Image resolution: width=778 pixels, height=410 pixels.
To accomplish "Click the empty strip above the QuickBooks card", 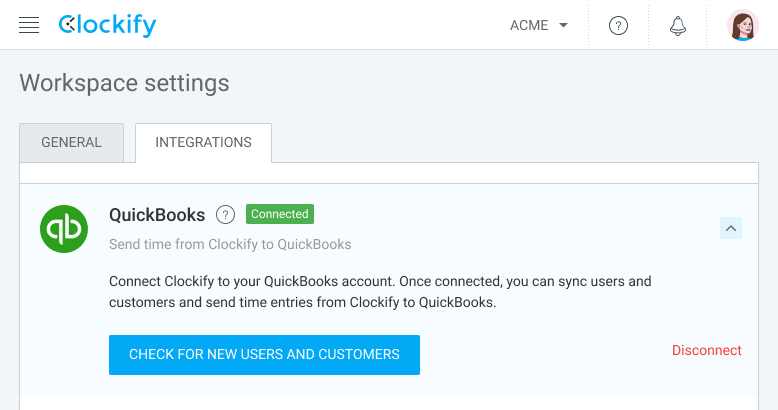I will pos(389,173).
